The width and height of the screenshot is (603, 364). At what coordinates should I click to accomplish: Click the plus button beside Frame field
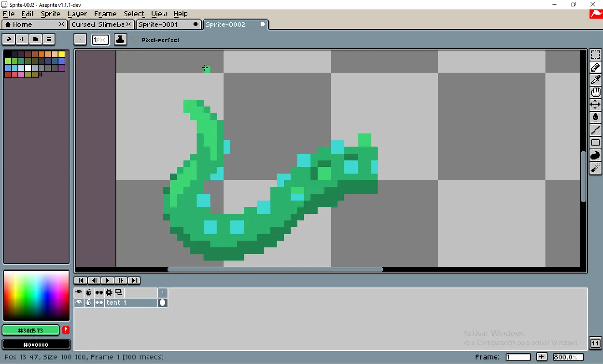[x=542, y=357]
